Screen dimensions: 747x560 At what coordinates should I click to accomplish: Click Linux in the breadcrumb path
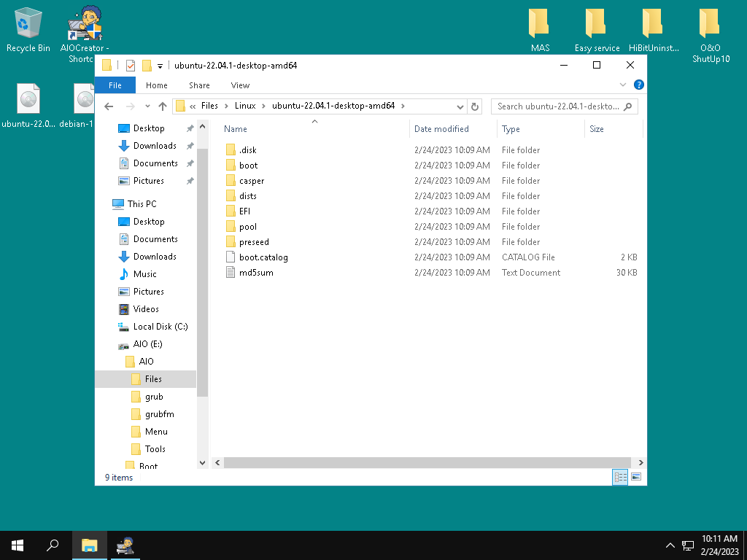click(x=245, y=106)
